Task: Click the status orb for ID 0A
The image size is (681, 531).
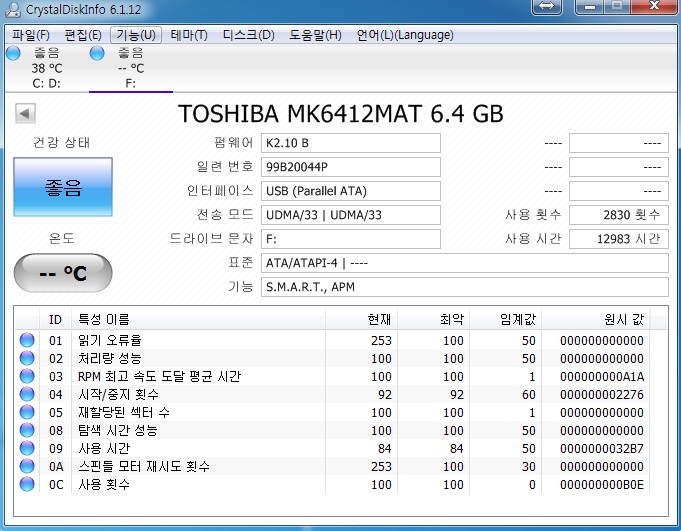Action: pos(27,466)
